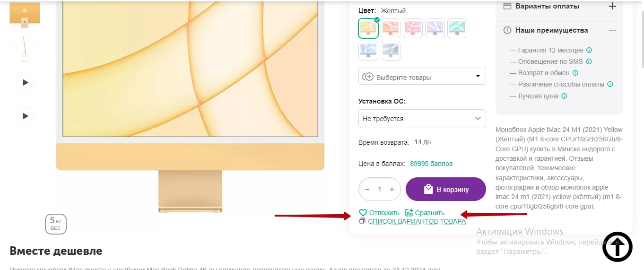Open info icon for Возврат и обмен
644x270 pixels.
(575, 73)
